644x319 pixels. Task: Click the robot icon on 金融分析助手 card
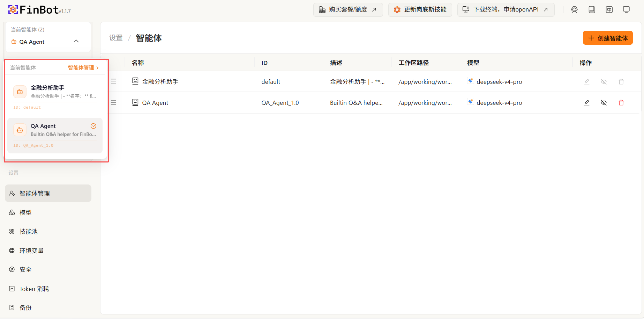[20, 92]
